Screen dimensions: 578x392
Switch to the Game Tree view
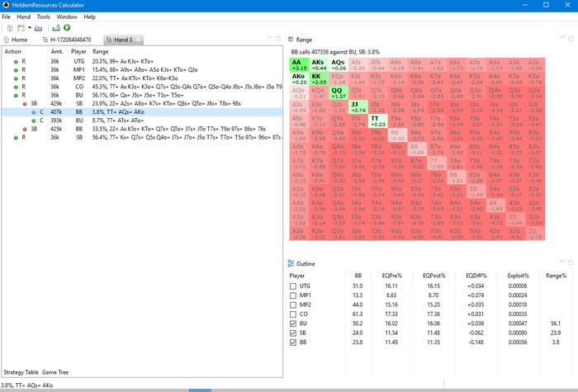point(55,372)
